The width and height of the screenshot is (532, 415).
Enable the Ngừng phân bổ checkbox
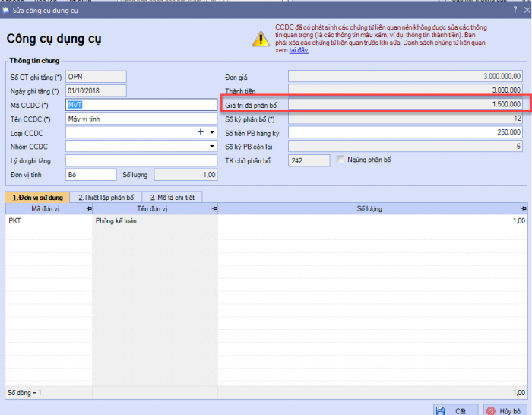[340, 160]
